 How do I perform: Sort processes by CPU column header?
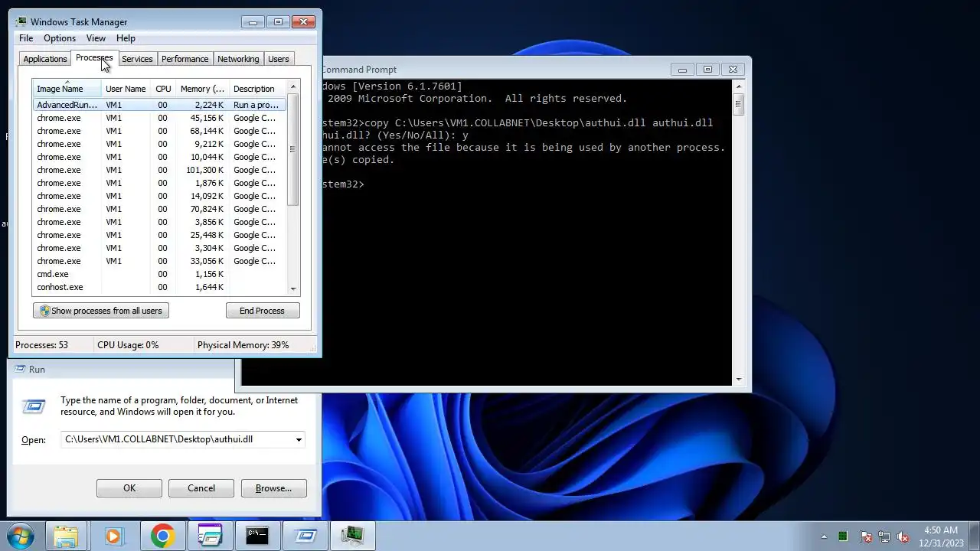[163, 89]
